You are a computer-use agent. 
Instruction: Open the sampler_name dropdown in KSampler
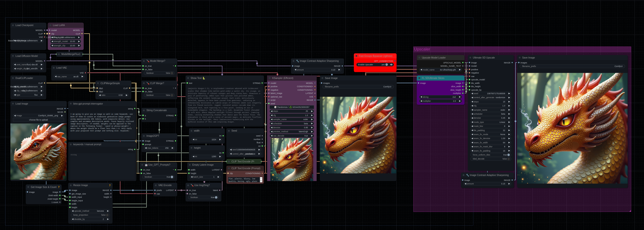291,119
